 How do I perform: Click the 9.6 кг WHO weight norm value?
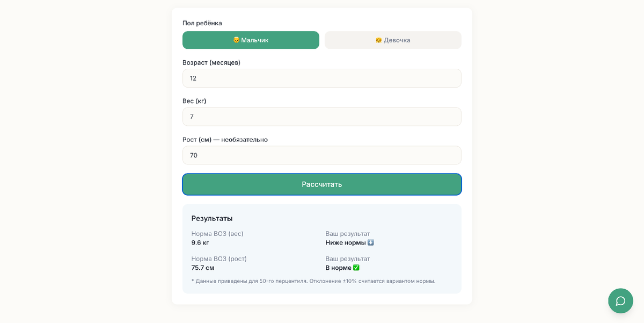pos(200,242)
